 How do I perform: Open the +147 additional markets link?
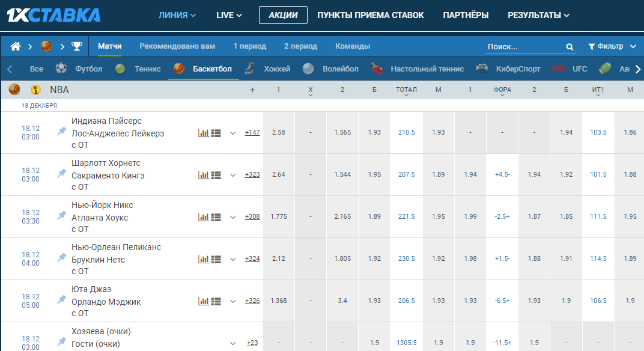[x=252, y=132]
